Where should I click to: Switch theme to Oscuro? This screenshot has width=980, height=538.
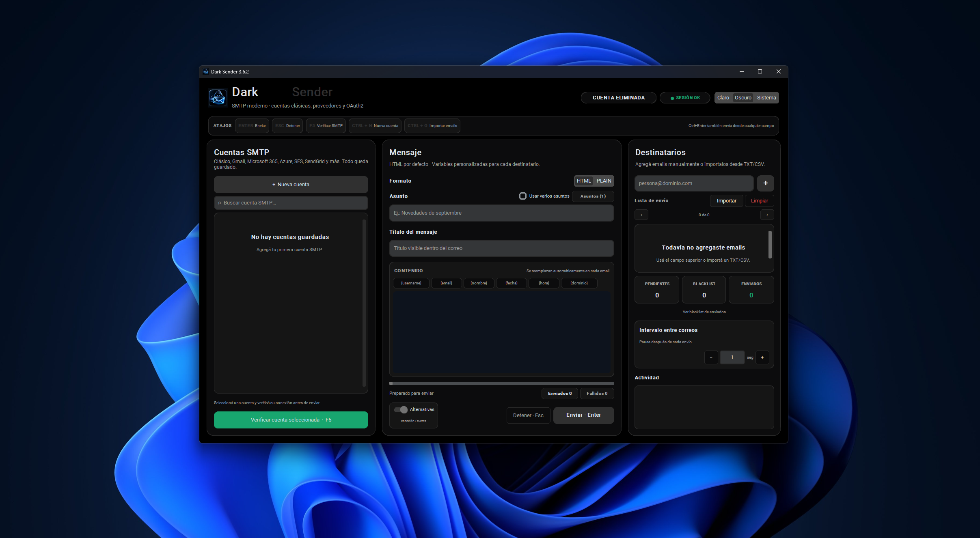click(743, 98)
